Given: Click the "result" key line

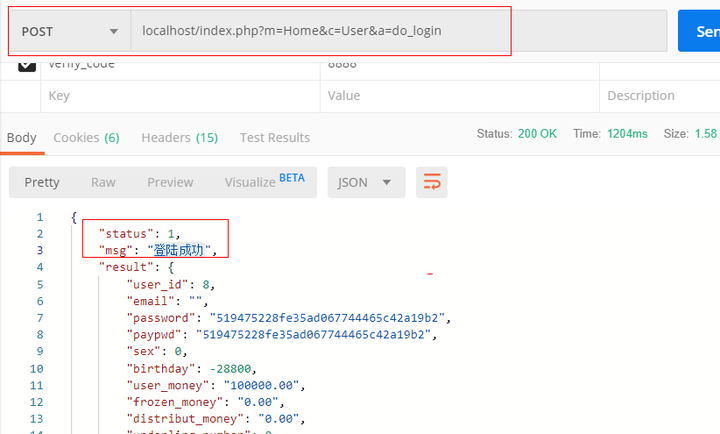Looking at the screenshot, I should 136,267.
